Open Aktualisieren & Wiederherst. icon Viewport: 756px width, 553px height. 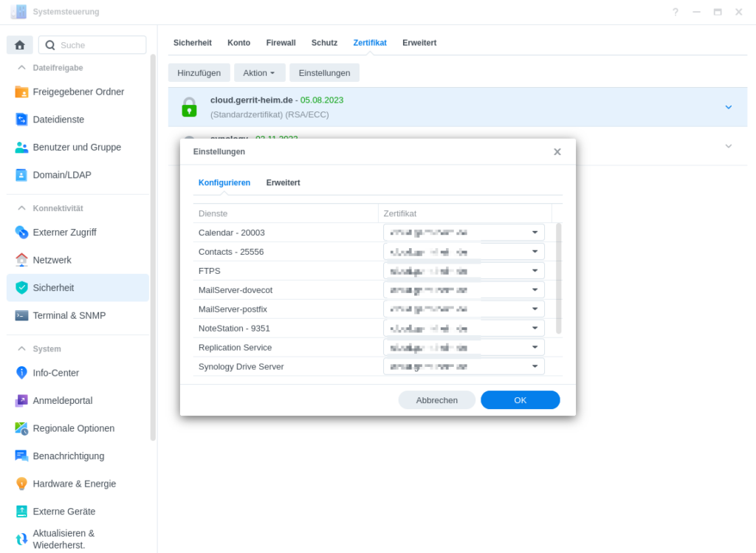[x=21, y=539]
